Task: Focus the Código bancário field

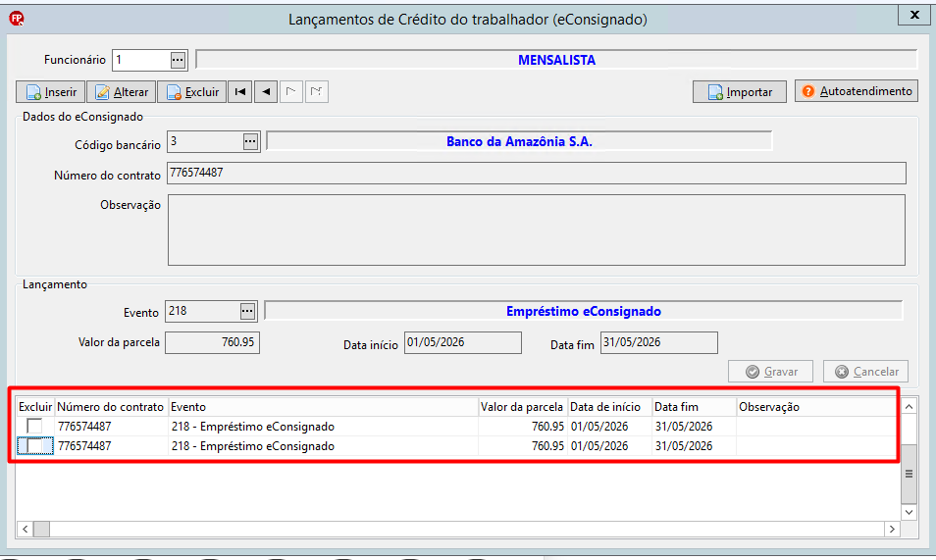Action: (x=205, y=141)
